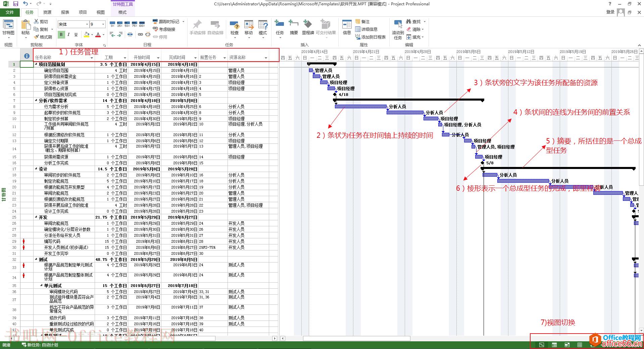Open the 资源名称 column filter dropdown

click(x=266, y=58)
